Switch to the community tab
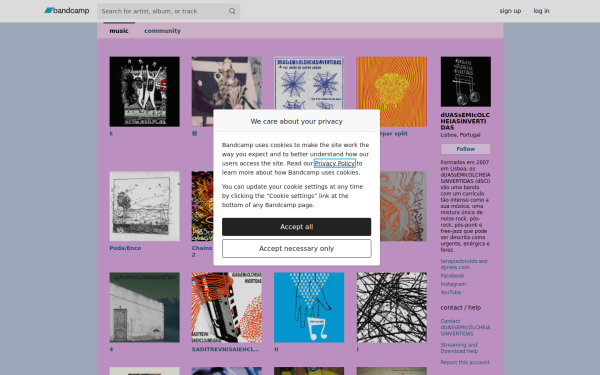 pyautogui.click(x=162, y=31)
